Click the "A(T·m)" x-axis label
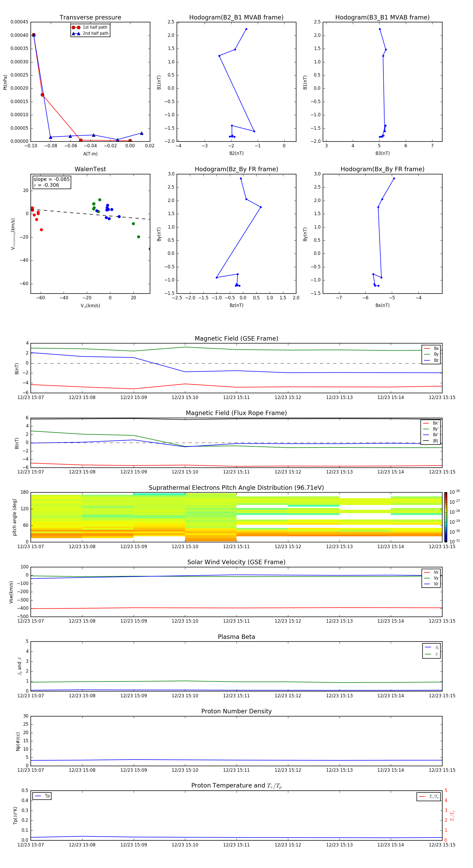 (90, 154)
